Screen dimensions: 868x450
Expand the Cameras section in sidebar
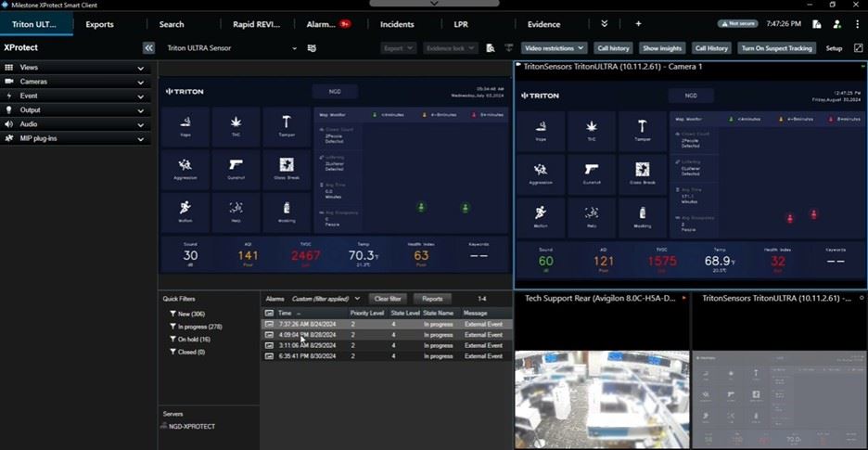[x=74, y=82]
